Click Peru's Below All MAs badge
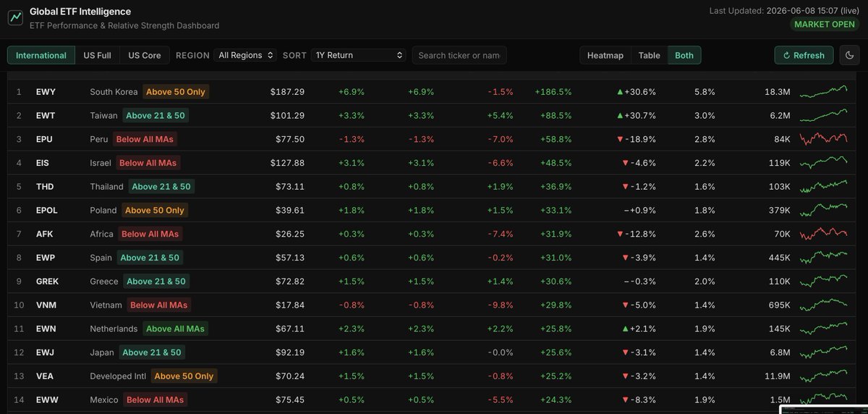This screenshot has height=414, width=868. (145, 139)
